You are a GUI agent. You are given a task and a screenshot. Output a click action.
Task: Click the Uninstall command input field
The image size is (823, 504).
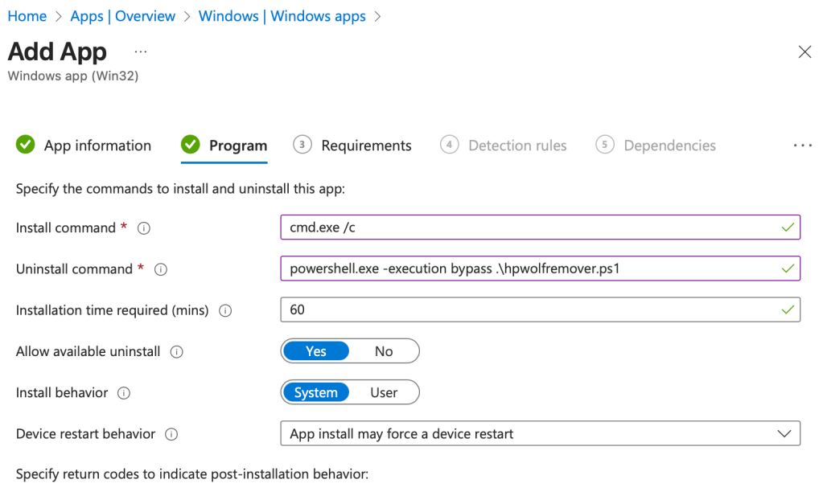(x=531, y=269)
